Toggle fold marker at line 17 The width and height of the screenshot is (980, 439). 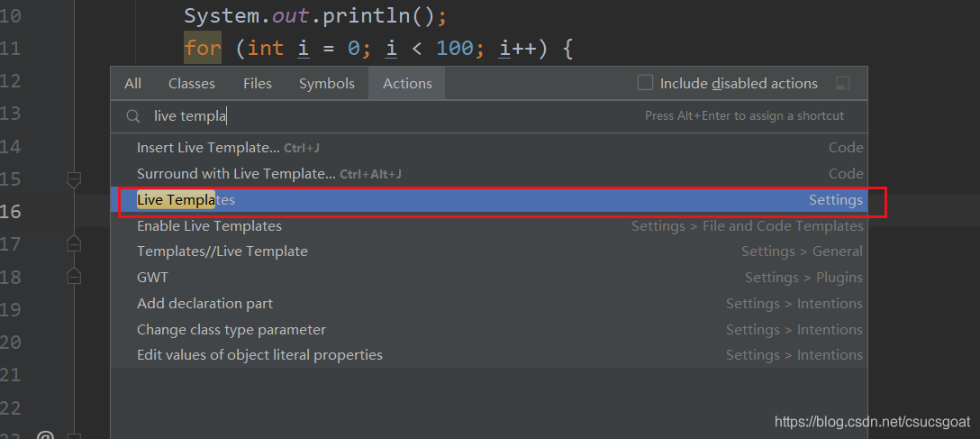point(74,243)
